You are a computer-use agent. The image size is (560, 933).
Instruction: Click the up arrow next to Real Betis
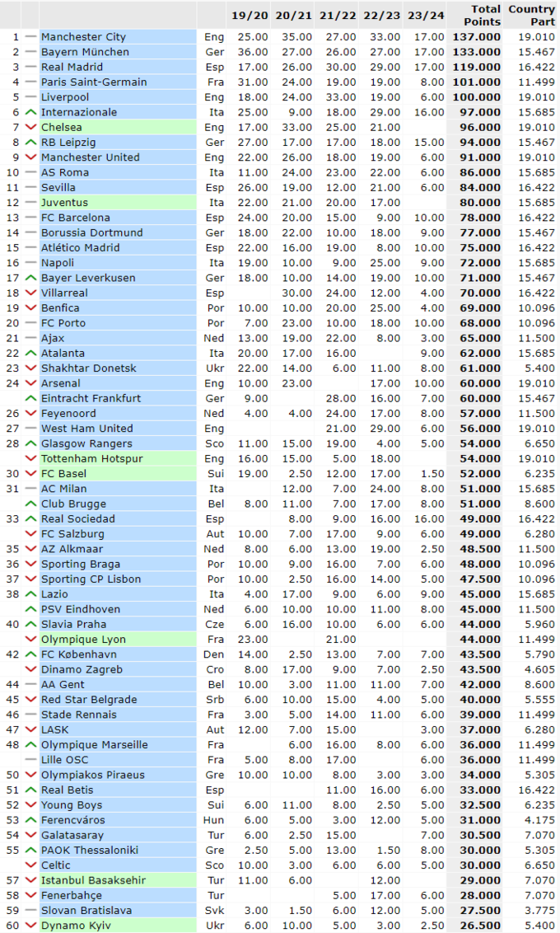[30, 790]
